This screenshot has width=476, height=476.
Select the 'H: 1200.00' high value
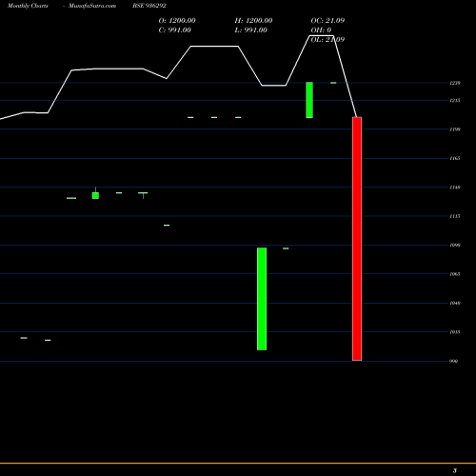click(253, 21)
